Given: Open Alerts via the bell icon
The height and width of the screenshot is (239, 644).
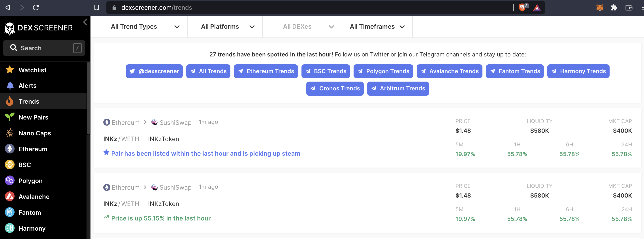Looking at the screenshot, I should click(9, 85).
